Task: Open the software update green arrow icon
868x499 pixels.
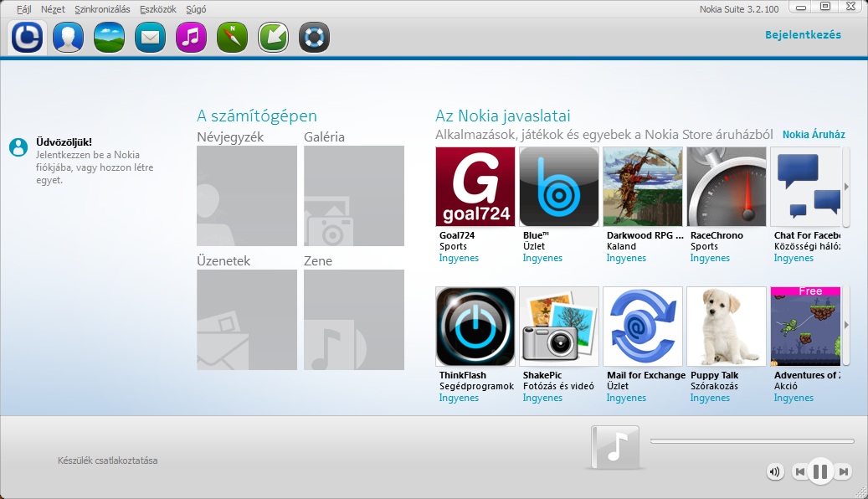Action: point(273,37)
